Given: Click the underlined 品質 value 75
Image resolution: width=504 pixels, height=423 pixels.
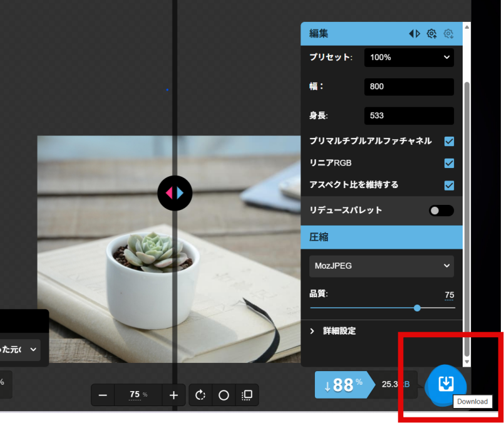Looking at the screenshot, I should coord(449,295).
